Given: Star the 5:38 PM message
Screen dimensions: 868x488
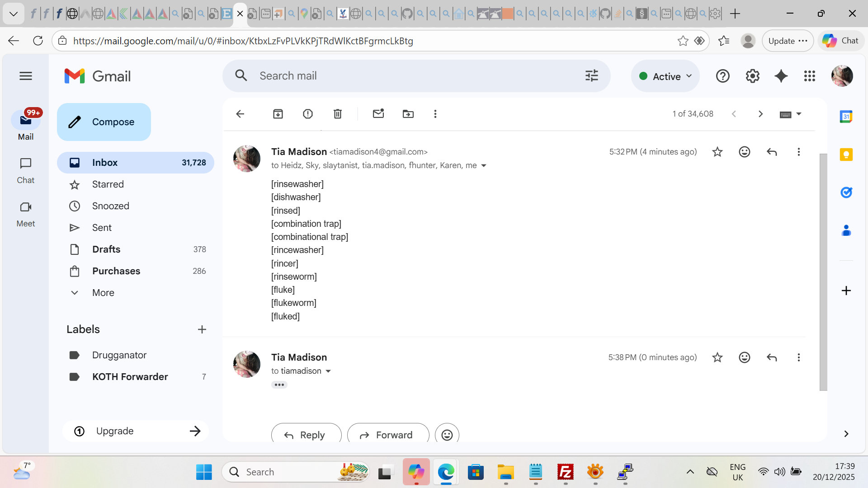Looking at the screenshot, I should pos(717,357).
